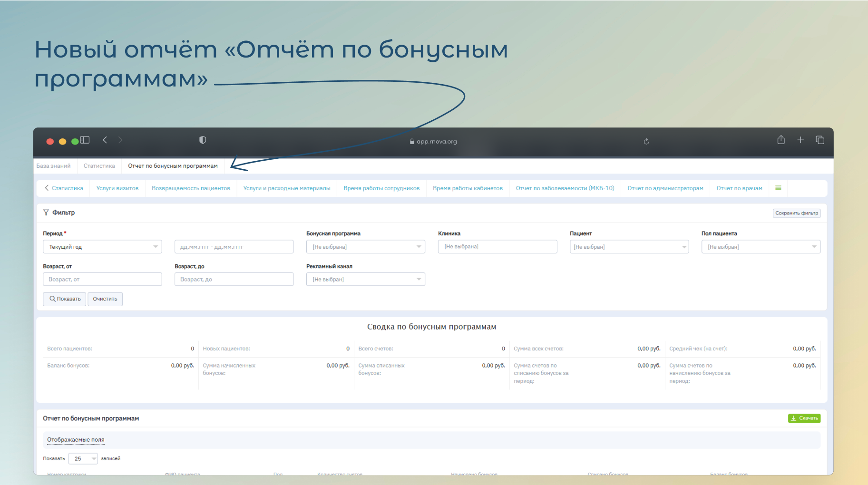Viewport: 868px width, 485px height.
Task: Open Отчет по врачам report tab
Action: click(739, 188)
